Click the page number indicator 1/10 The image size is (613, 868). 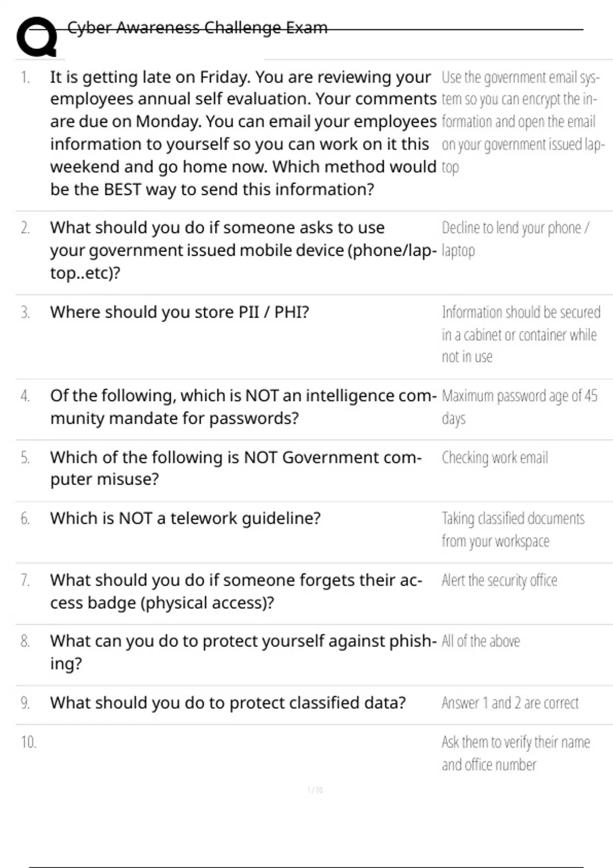pos(315,790)
